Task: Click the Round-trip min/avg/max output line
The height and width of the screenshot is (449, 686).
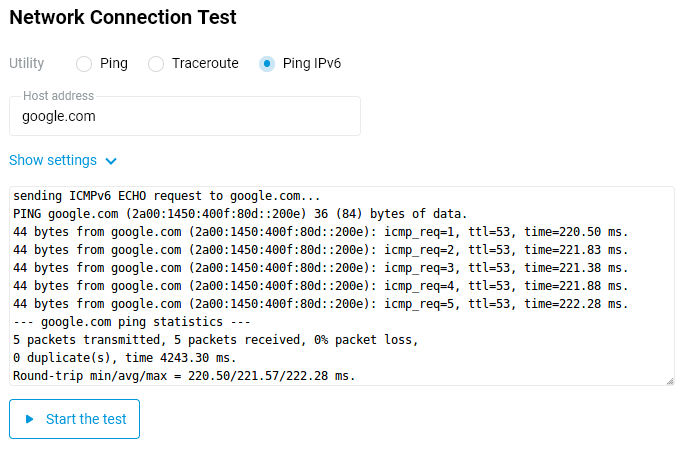Action: coord(184,376)
